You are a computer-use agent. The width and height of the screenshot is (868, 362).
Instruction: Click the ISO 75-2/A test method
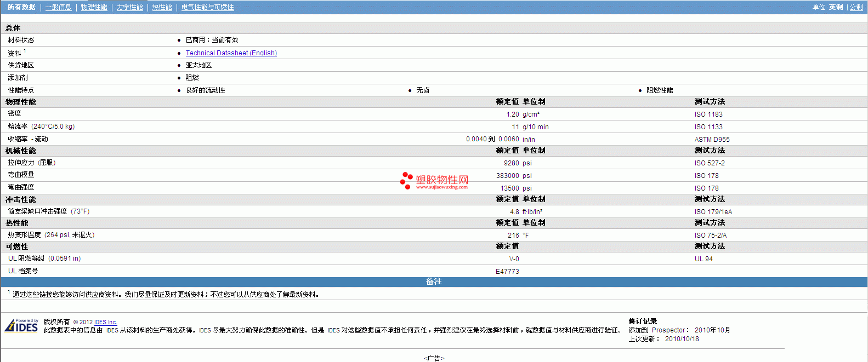(x=711, y=235)
